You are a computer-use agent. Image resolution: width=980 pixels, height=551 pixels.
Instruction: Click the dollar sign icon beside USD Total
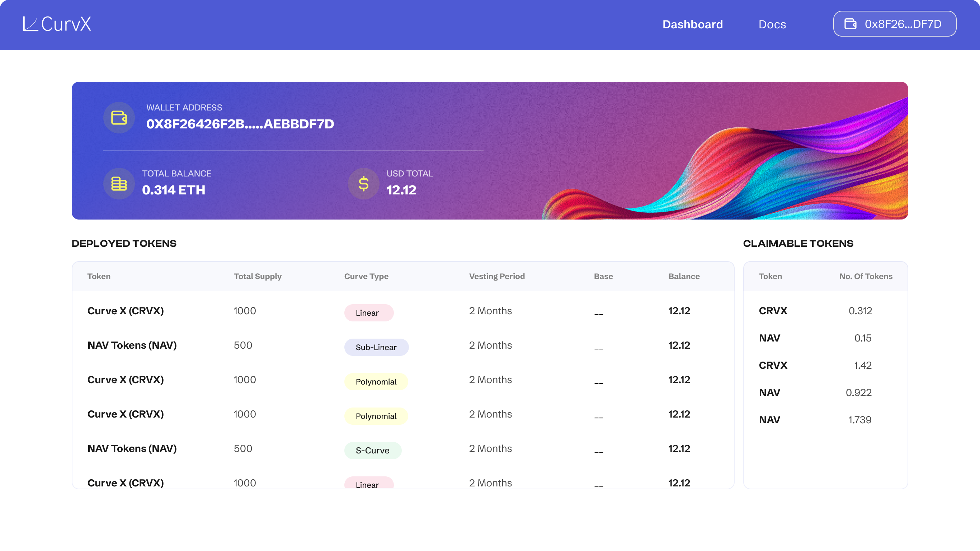(x=363, y=184)
